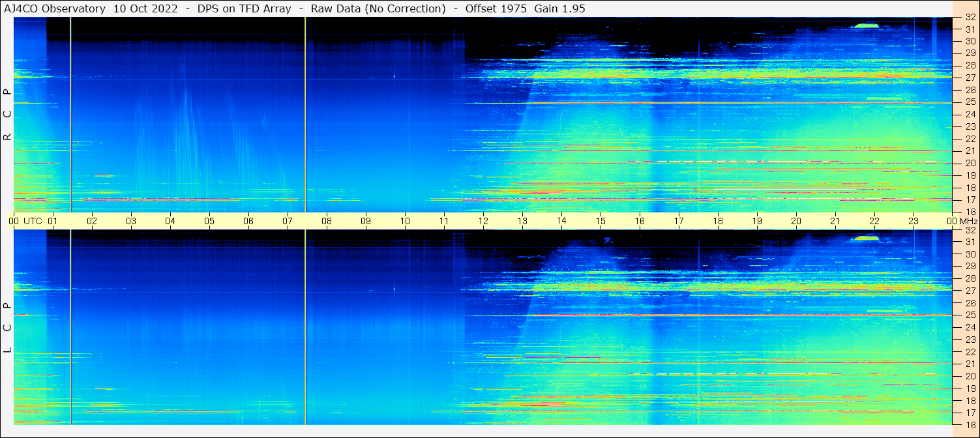The width and height of the screenshot is (980, 438).
Task: Click the 22 MHz label on RCP scale
Action: [970, 139]
